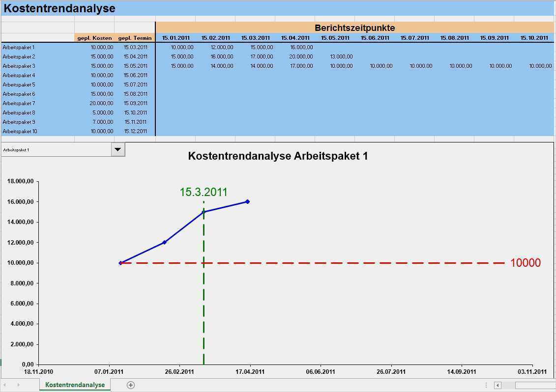The width and height of the screenshot is (556, 392).
Task: Click the gepl. Termin column header
Action: pyautogui.click(x=135, y=38)
